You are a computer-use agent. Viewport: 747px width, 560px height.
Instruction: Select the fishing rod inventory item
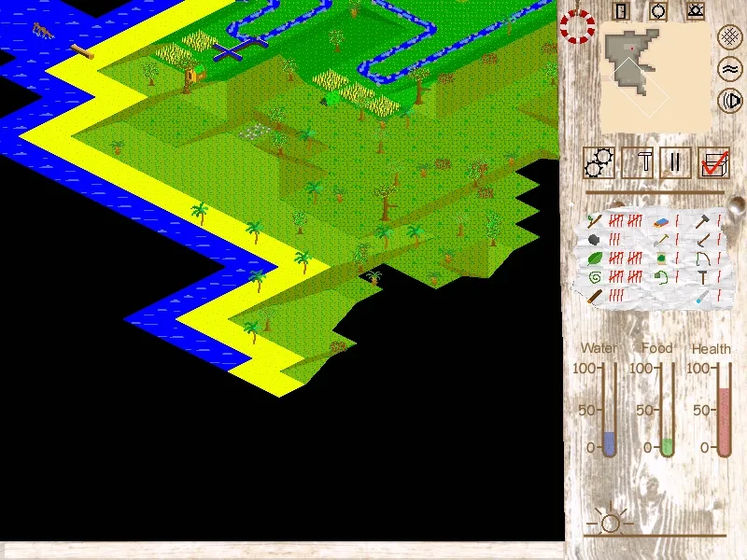click(703, 259)
